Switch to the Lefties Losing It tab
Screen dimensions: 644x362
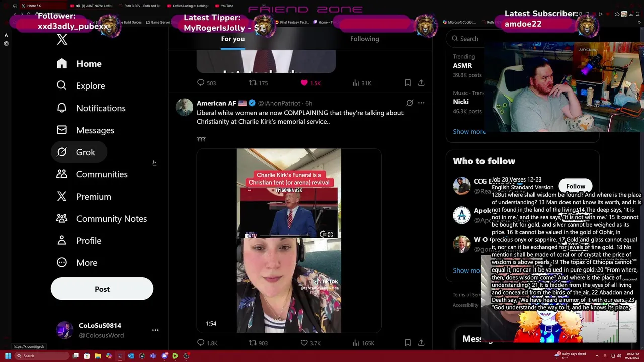[187, 6]
